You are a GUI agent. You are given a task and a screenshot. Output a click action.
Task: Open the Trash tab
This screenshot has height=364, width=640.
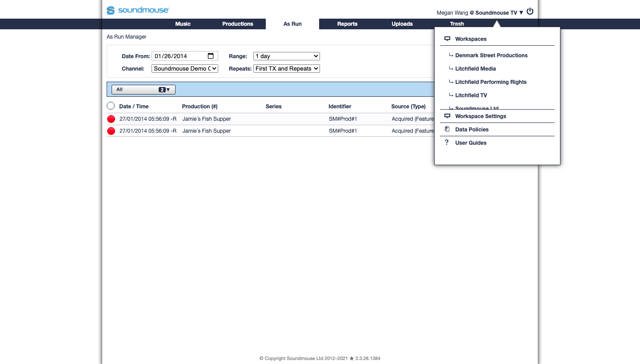pos(457,24)
